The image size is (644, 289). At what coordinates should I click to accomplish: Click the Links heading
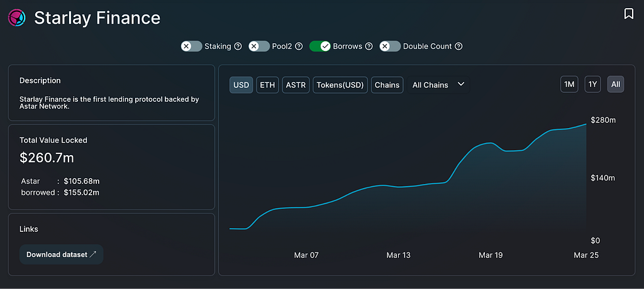point(29,229)
